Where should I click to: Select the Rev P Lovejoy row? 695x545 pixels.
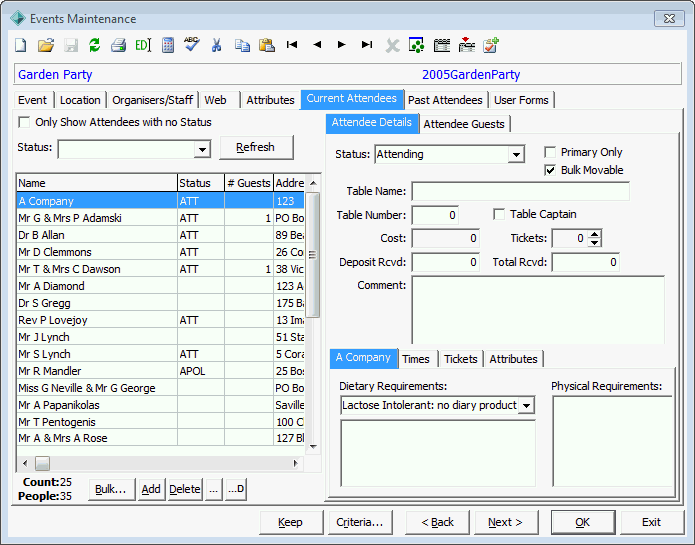(160, 320)
